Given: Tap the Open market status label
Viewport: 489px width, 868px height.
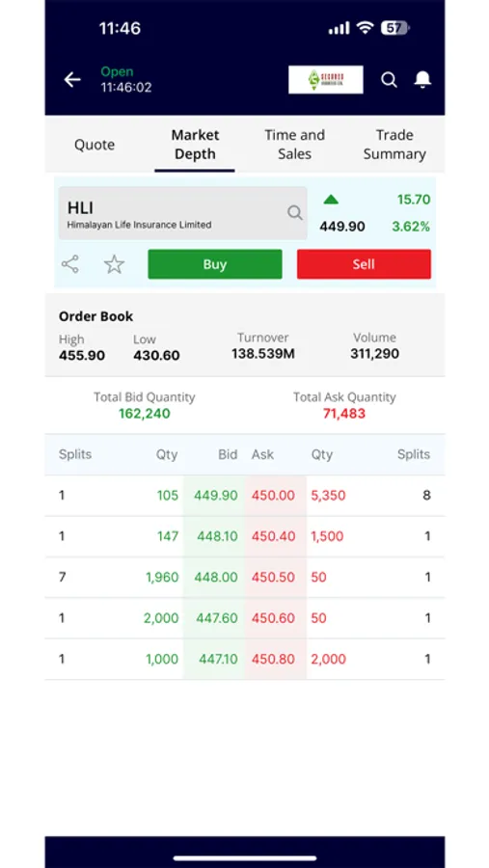Looking at the screenshot, I should click(117, 72).
